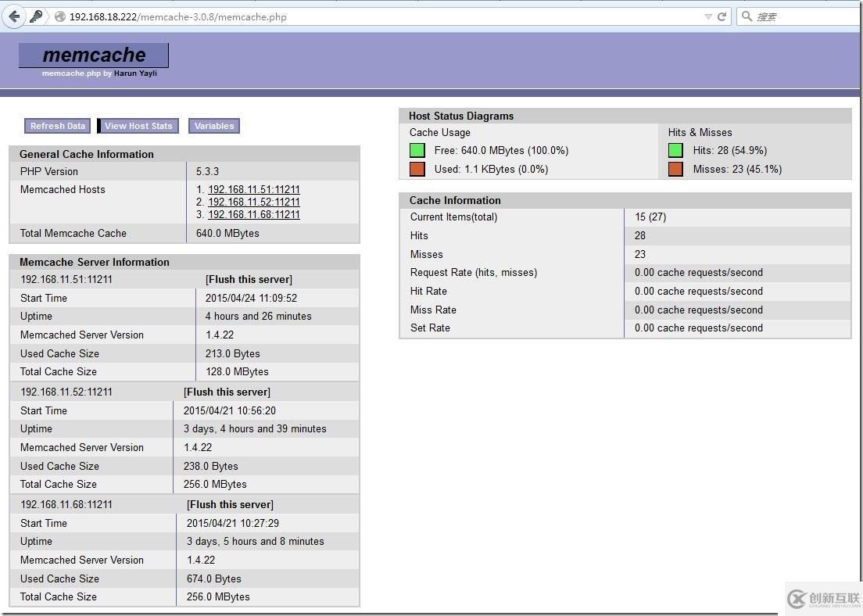Click start time 2015/04/21 10:56:20
The height and width of the screenshot is (616, 863).
[x=230, y=411]
